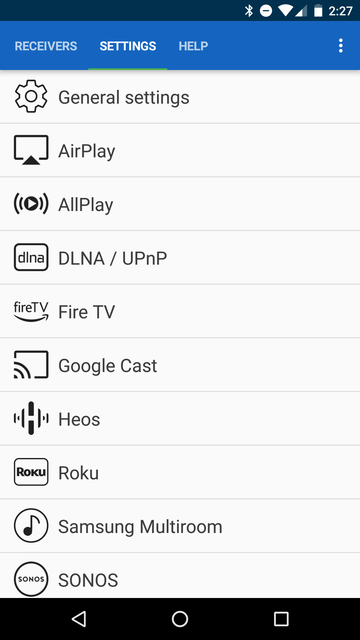The image size is (360, 640).
Task: Tap the AllPlay broadcast icon
Action: point(31,204)
